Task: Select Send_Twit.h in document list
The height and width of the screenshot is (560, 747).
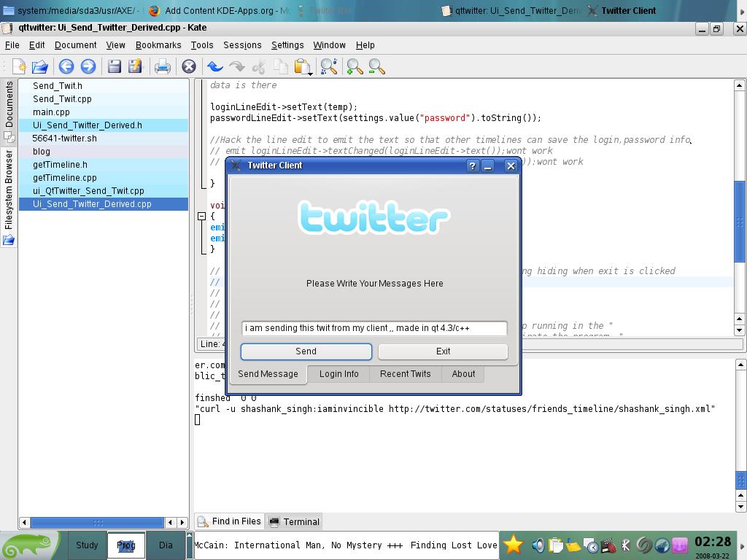Action: (104, 86)
